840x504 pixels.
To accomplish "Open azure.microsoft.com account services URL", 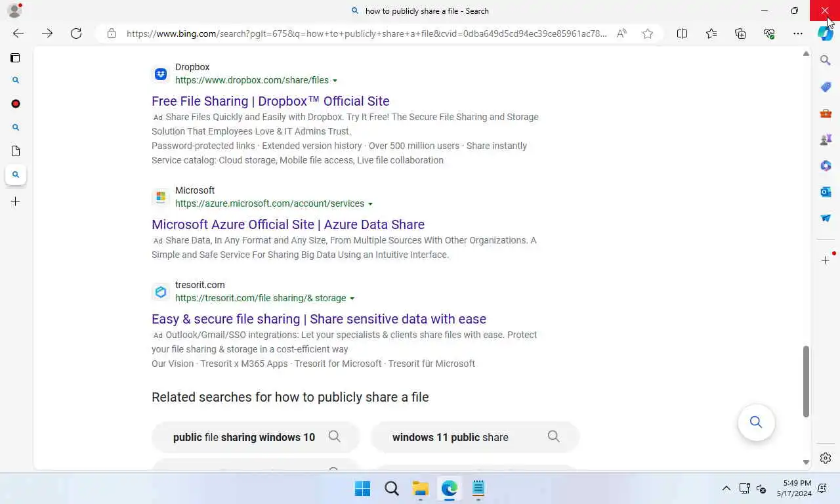I will coord(270,203).
